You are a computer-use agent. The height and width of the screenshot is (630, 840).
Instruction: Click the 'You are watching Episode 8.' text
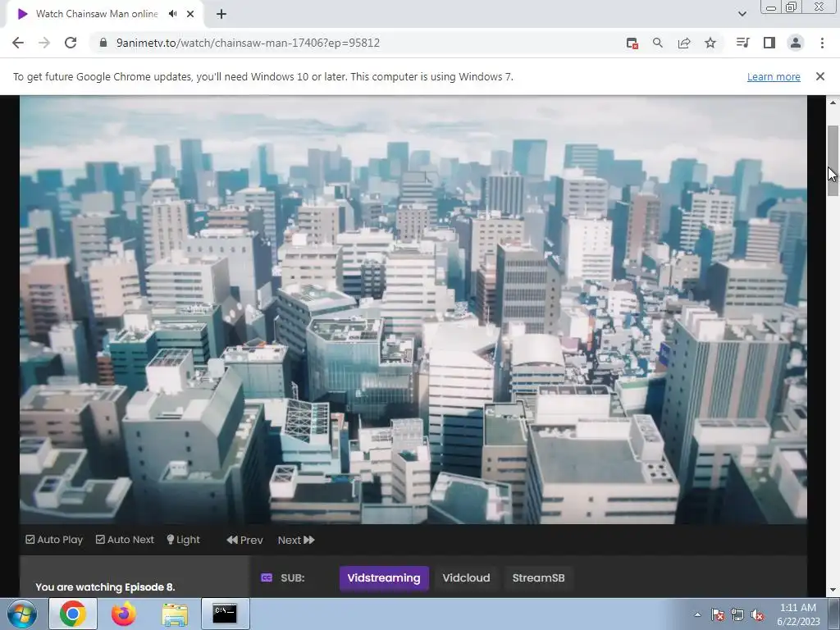105,587
